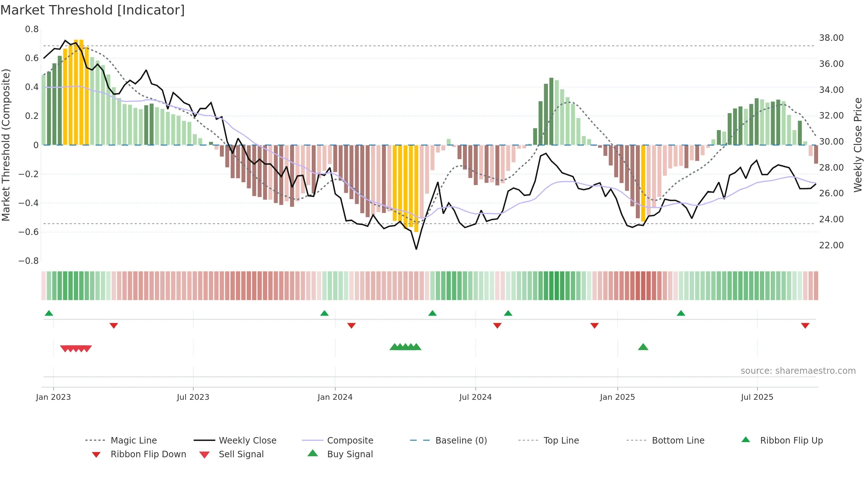Click the 28.00 price axis label
The width and height of the screenshot is (868, 488).
coord(831,168)
